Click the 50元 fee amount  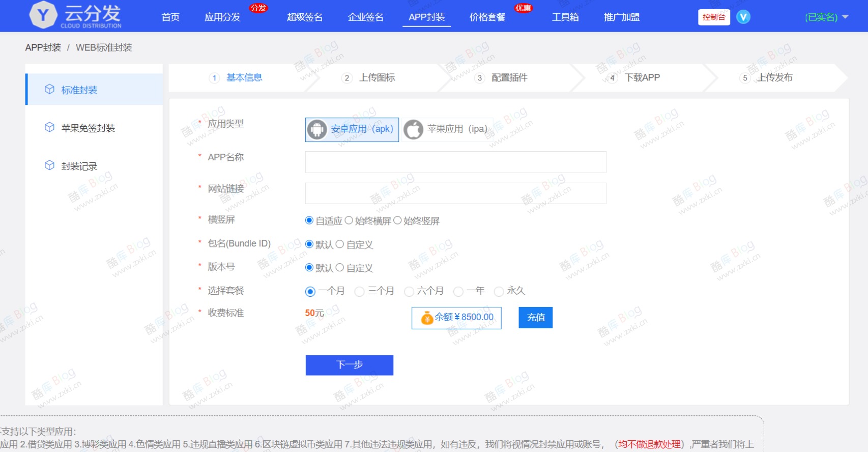[314, 313]
